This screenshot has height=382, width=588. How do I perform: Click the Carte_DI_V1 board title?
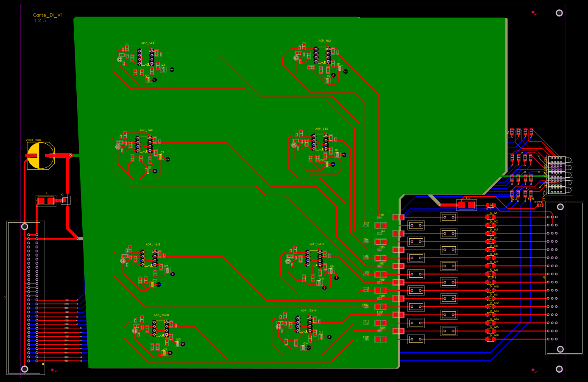click(x=48, y=14)
